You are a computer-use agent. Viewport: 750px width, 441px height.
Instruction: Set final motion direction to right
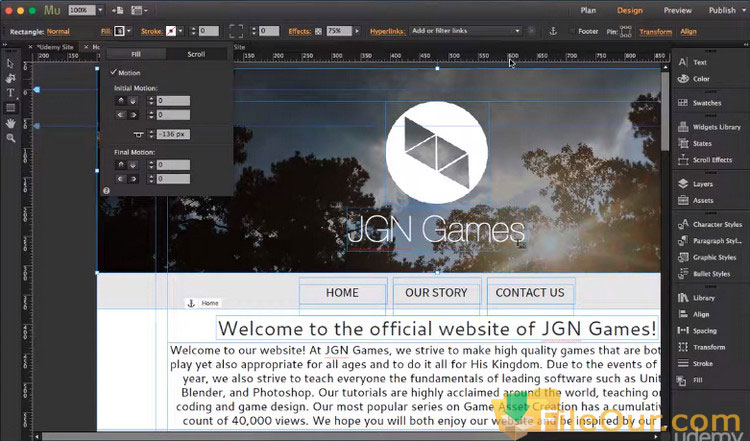pyautogui.click(x=133, y=179)
